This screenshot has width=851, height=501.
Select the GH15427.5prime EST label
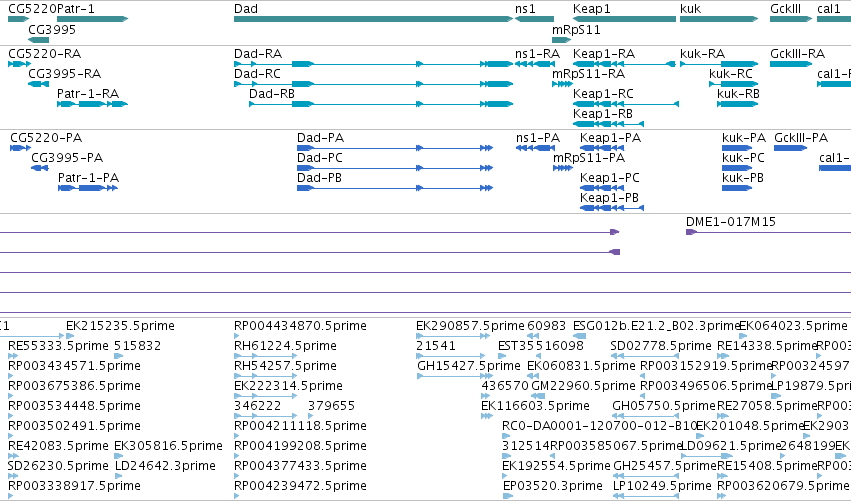click(469, 366)
